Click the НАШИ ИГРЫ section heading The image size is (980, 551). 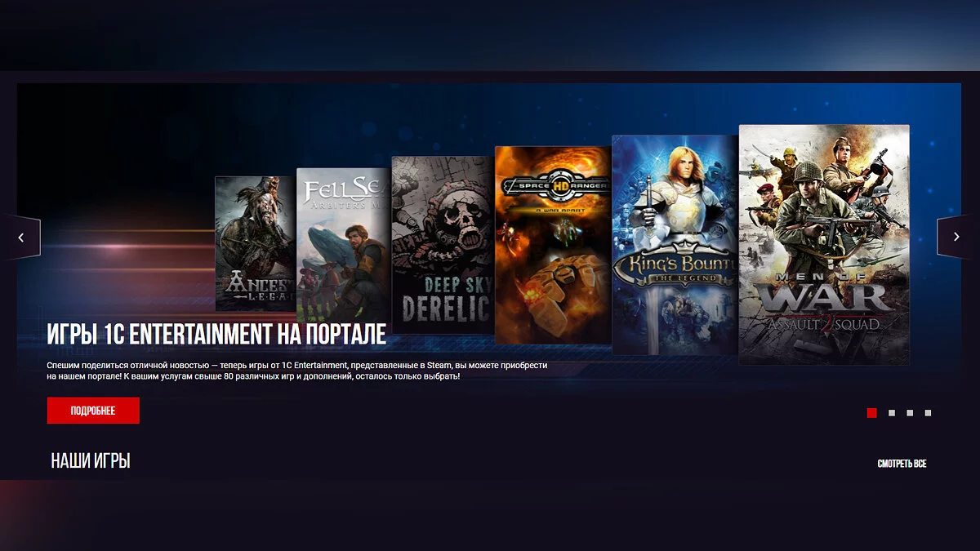pos(91,461)
